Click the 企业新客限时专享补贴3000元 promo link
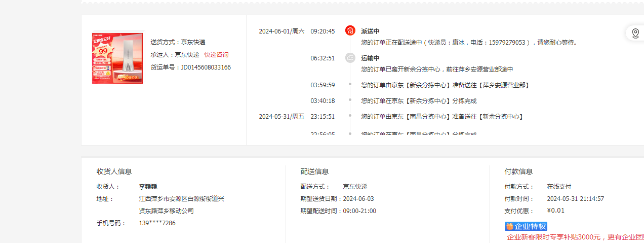This screenshot has width=644, height=243. click(x=575, y=237)
